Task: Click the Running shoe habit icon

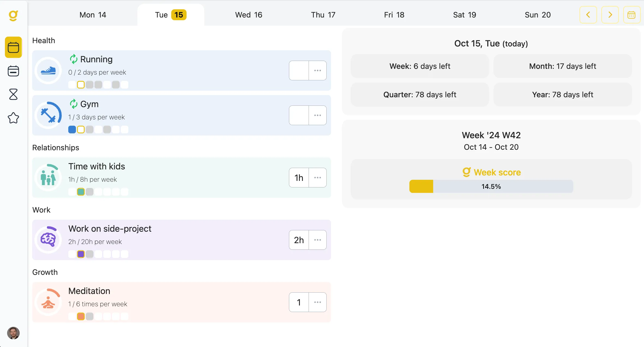Action: click(x=48, y=70)
